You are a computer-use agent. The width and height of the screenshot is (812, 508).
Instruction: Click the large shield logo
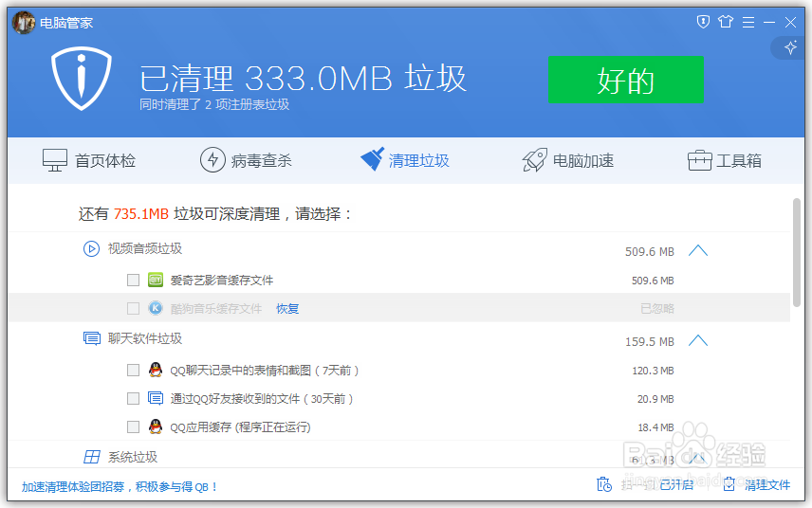coord(82,78)
